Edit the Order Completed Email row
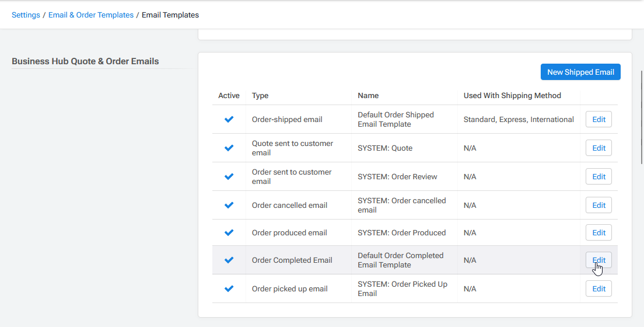Viewport: 644px width, 327px height. click(x=598, y=260)
